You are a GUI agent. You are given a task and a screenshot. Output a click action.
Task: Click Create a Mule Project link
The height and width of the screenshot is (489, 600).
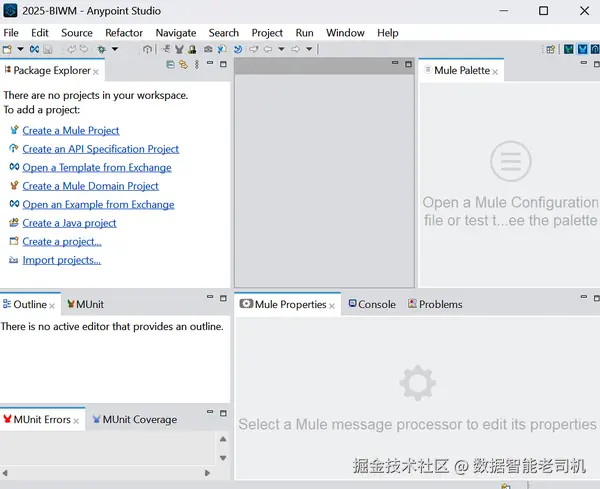pos(71,130)
